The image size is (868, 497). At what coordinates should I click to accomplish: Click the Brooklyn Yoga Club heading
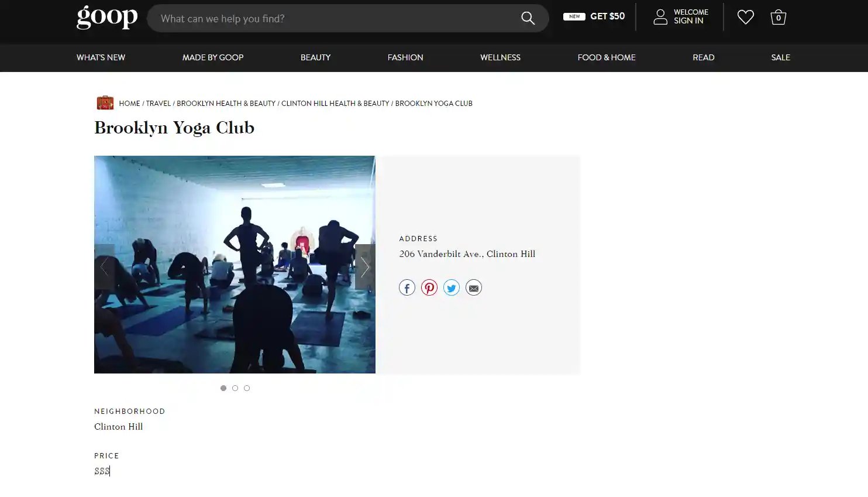click(x=174, y=128)
